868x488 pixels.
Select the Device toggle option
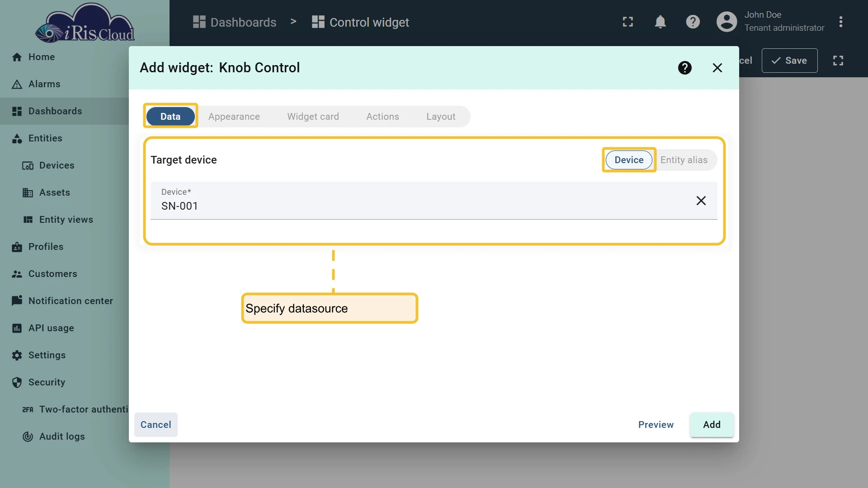pyautogui.click(x=629, y=160)
